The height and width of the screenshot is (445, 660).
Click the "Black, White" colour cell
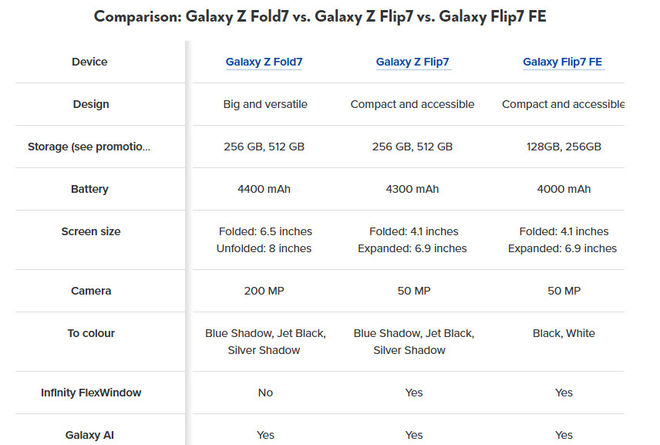coord(562,333)
